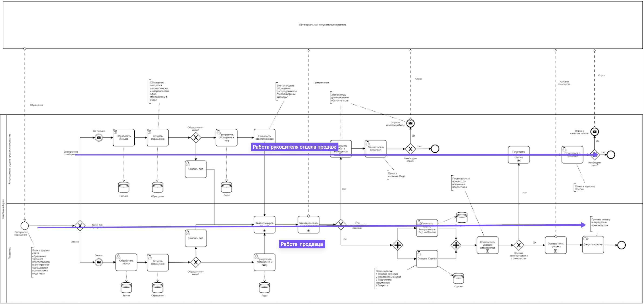Select Обращения data store next to Звонки
644x304 pixels.
coord(158,287)
